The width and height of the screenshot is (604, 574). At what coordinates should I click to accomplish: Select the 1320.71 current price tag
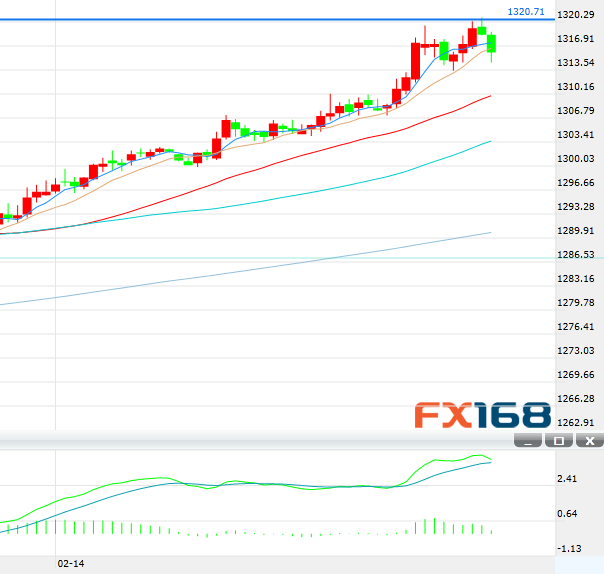click(526, 12)
